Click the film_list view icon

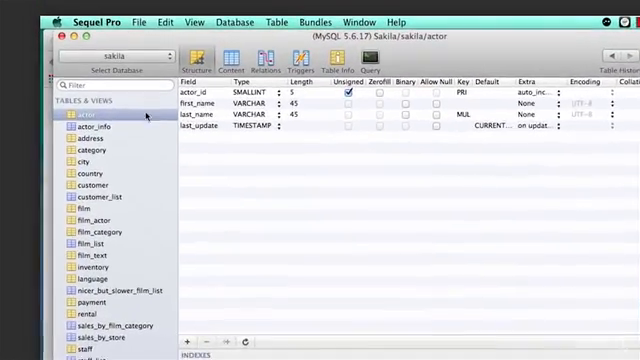pos(71,244)
